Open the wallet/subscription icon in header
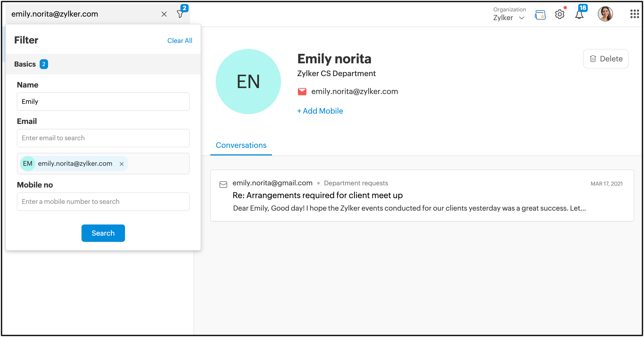Image resolution: width=644 pixels, height=337 pixels. (x=540, y=15)
